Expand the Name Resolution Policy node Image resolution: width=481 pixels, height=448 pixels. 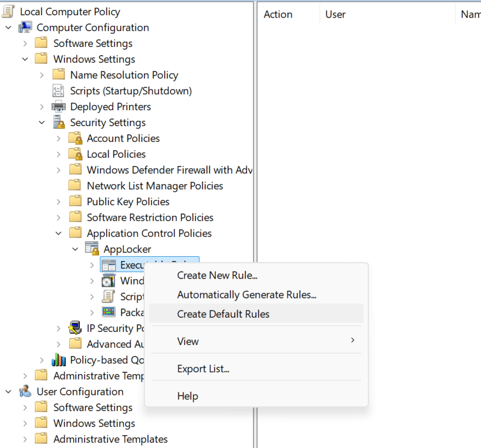[x=42, y=75]
